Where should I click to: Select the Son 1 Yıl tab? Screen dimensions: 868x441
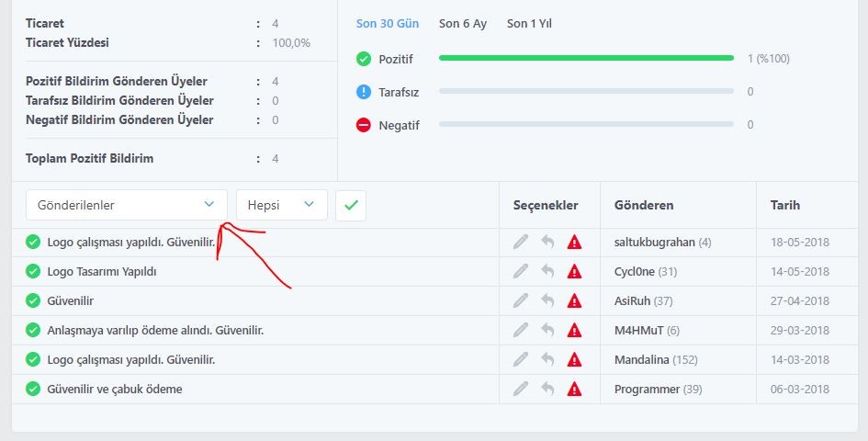[x=529, y=24]
